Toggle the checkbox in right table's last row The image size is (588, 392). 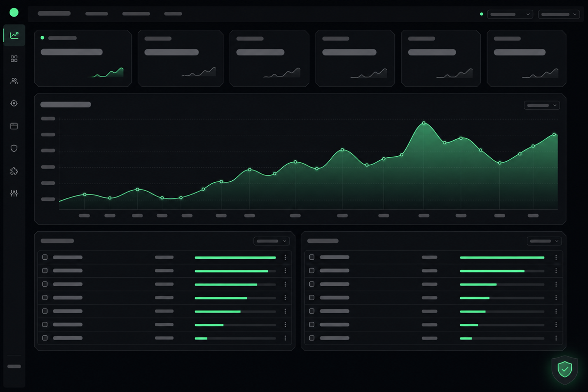coord(312,338)
